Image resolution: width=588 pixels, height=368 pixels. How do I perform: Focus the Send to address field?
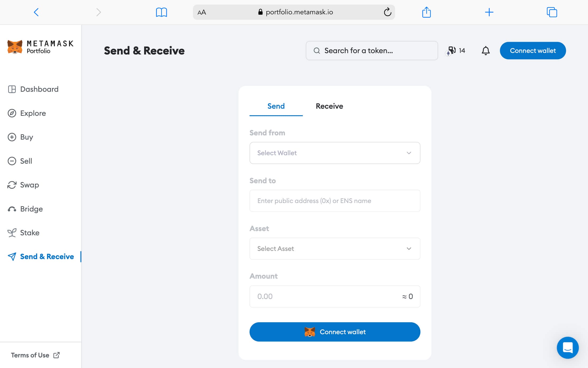pyautogui.click(x=335, y=201)
